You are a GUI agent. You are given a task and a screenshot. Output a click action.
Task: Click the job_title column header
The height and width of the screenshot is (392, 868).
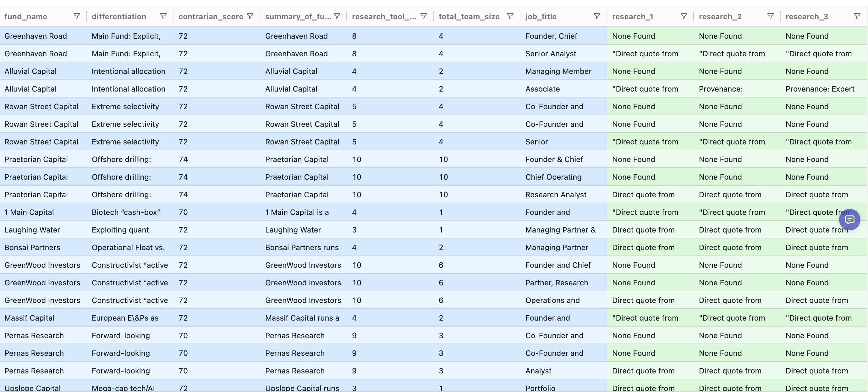click(541, 16)
